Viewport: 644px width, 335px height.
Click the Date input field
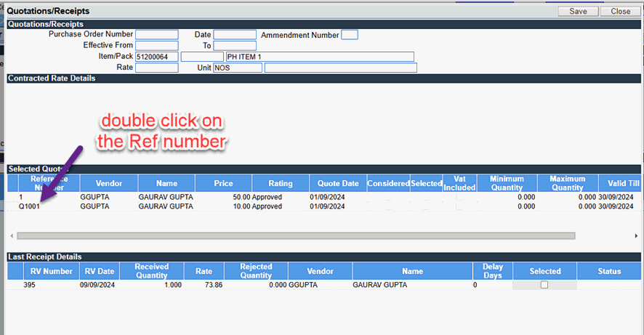235,34
